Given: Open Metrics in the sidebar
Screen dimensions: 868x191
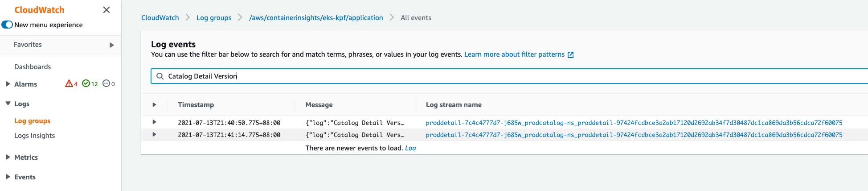Looking at the screenshot, I should tap(26, 157).
